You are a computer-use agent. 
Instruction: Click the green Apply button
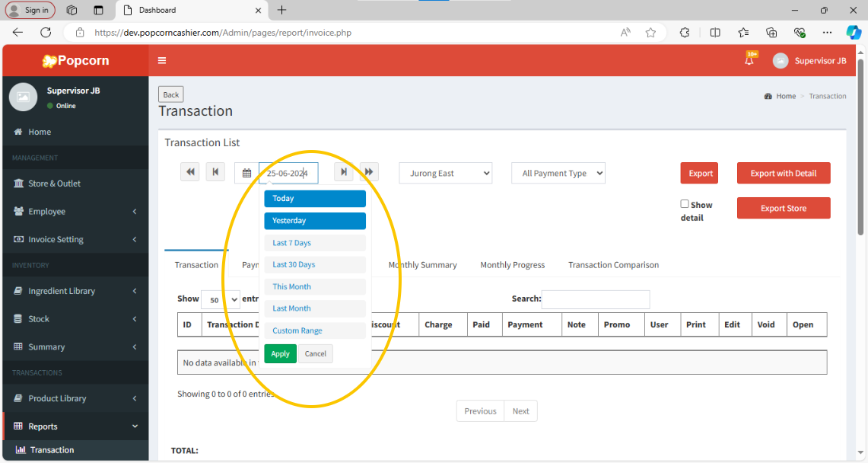[x=280, y=354]
